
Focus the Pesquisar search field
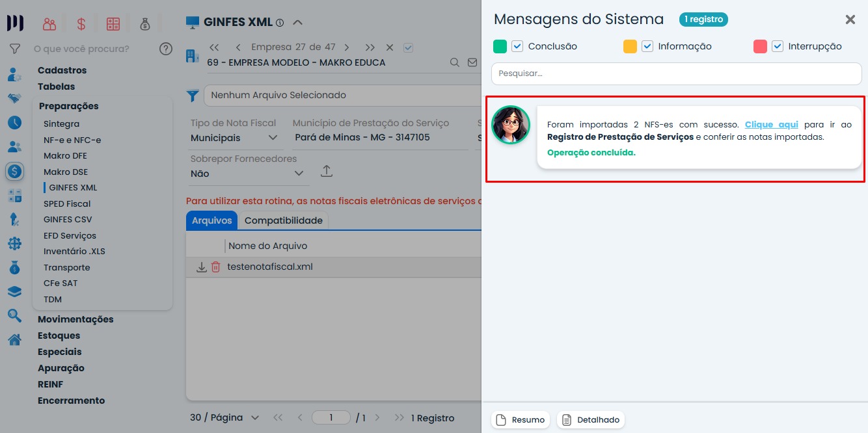click(x=677, y=73)
